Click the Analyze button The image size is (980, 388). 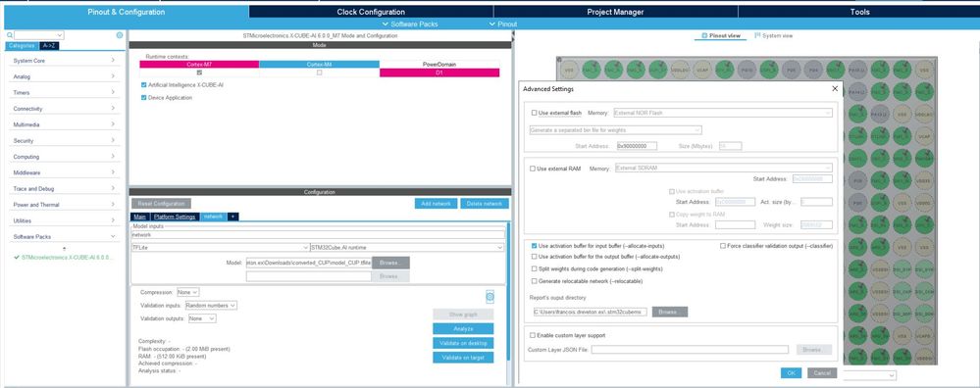[x=463, y=329]
